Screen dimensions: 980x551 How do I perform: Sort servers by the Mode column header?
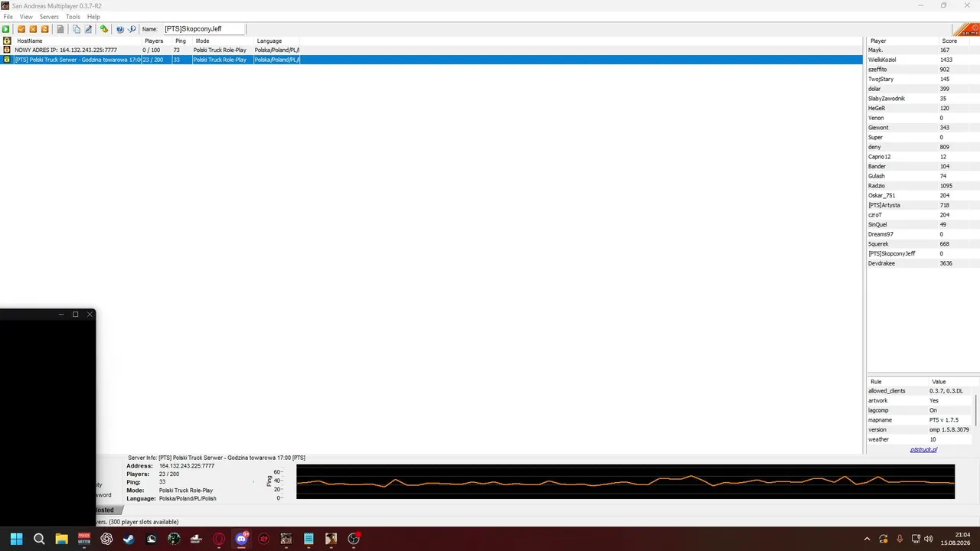(222, 41)
